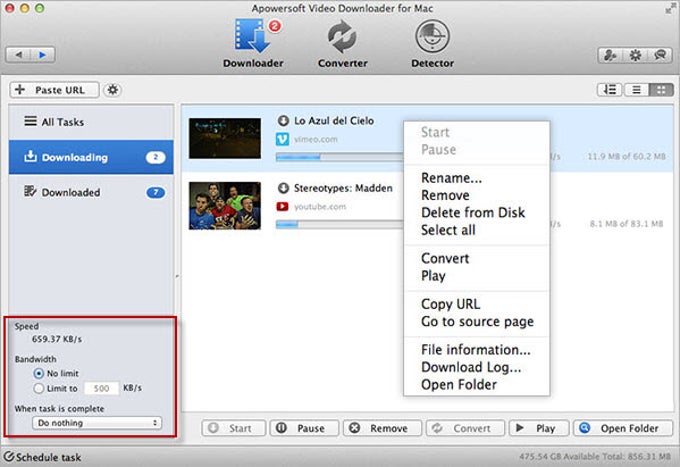The width and height of the screenshot is (680, 467).
Task: Click gear icon next to Paste URL
Action: [113, 90]
